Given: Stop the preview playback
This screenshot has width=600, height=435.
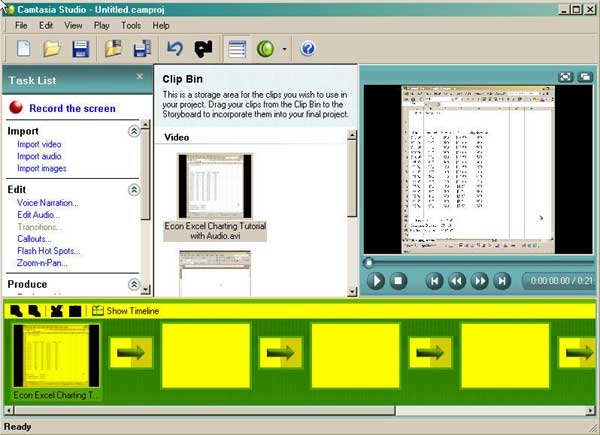Looking at the screenshot, I should point(398,281).
